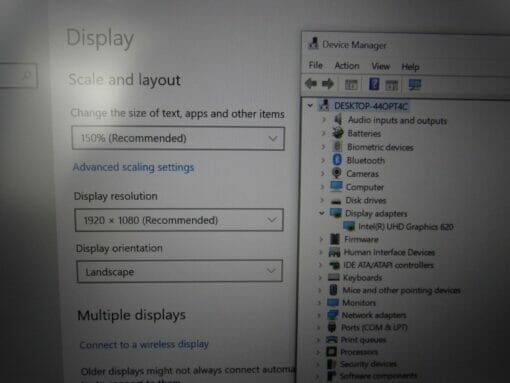Open the View menu in Device Manager
Viewport: 510px width, 383px height.
point(380,66)
